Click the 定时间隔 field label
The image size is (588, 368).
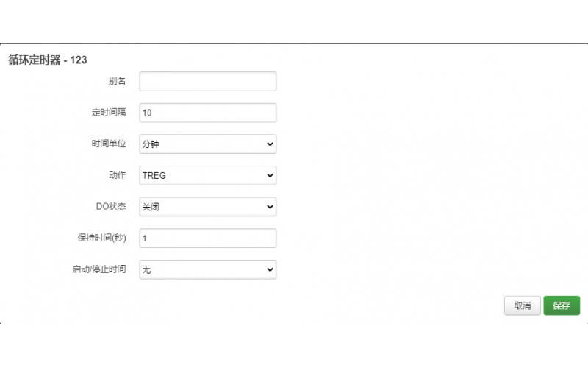[108, 113]
